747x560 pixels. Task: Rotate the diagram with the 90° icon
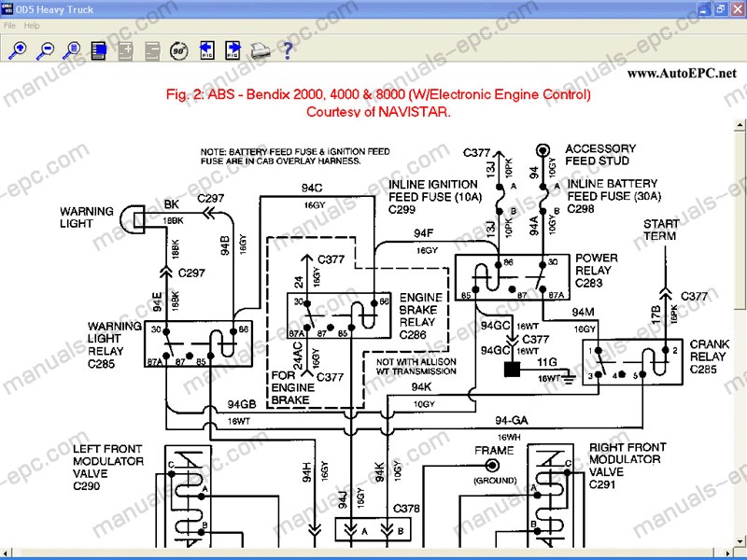[x=179, y=50]
